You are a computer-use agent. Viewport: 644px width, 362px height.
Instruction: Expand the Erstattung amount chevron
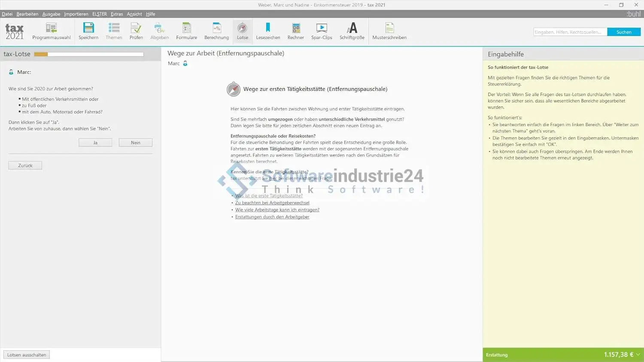[638, 355]
